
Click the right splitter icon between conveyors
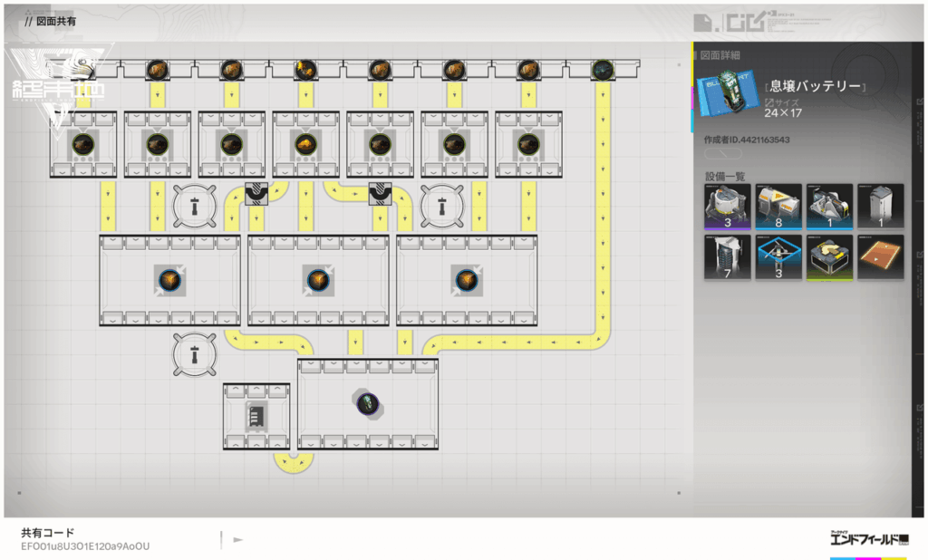(381, 192)
